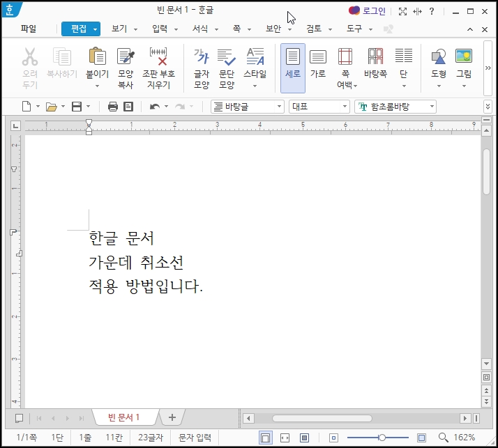Expand the Columns (단) dropdown arrow
Image resolution: width=498 pixels, height=448 pixels.
click(x=404, y=86)
